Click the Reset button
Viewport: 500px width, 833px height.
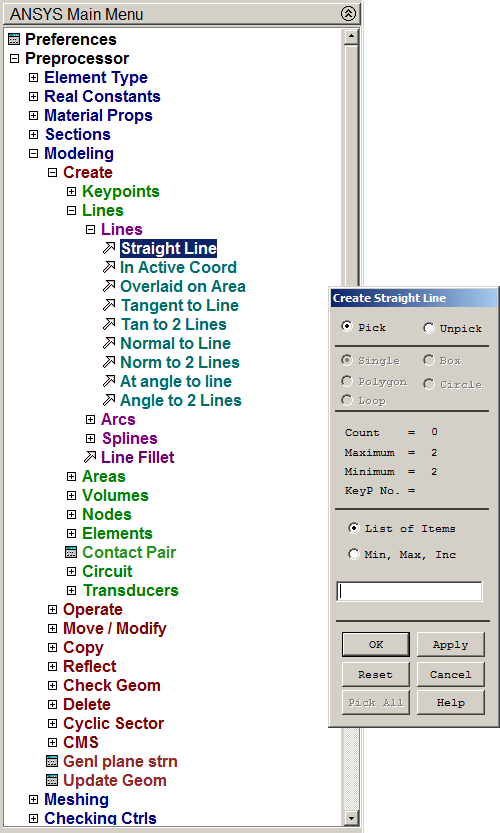(376, 674)
